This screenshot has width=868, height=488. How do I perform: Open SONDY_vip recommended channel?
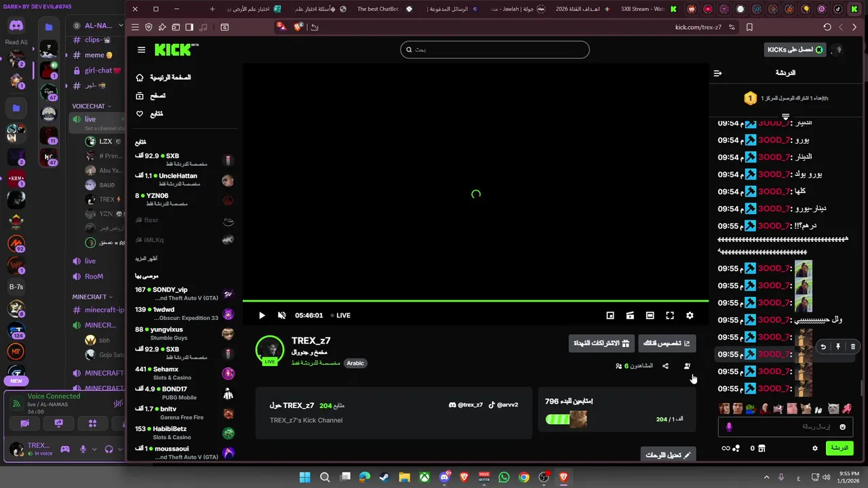click(x=184, y=293)
